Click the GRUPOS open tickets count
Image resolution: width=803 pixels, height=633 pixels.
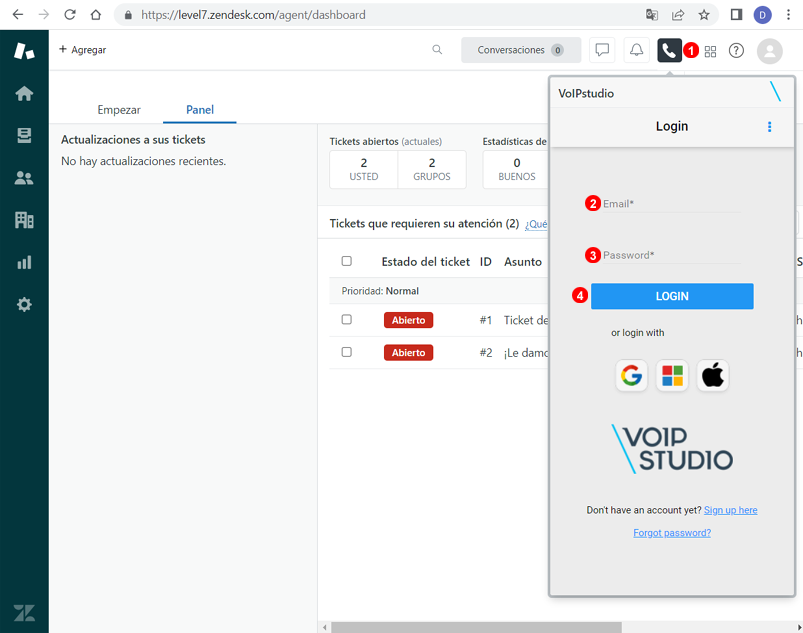pyautogui.click(x=432, y=170)
